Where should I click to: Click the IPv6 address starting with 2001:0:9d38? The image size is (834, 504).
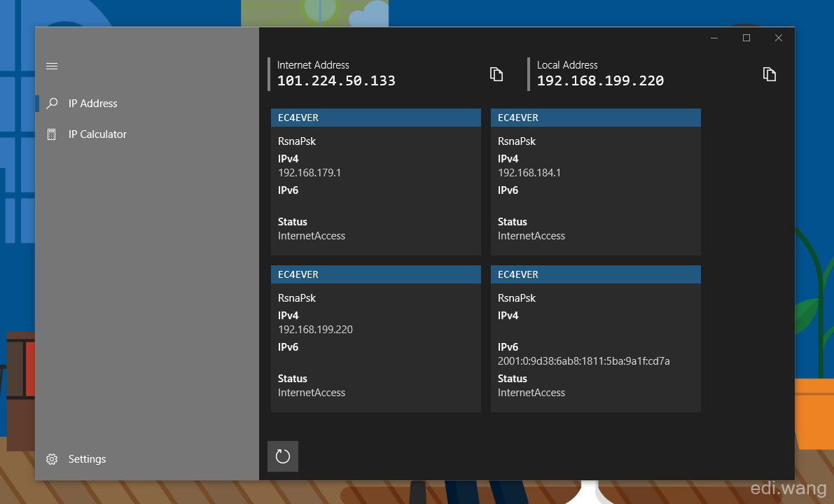[x=583, y=361]
